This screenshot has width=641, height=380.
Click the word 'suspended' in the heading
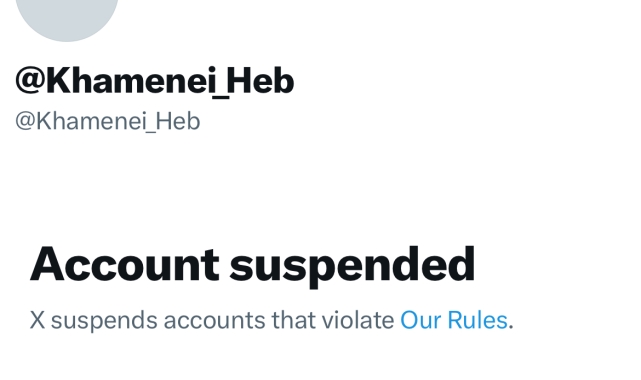pos(352,266)
